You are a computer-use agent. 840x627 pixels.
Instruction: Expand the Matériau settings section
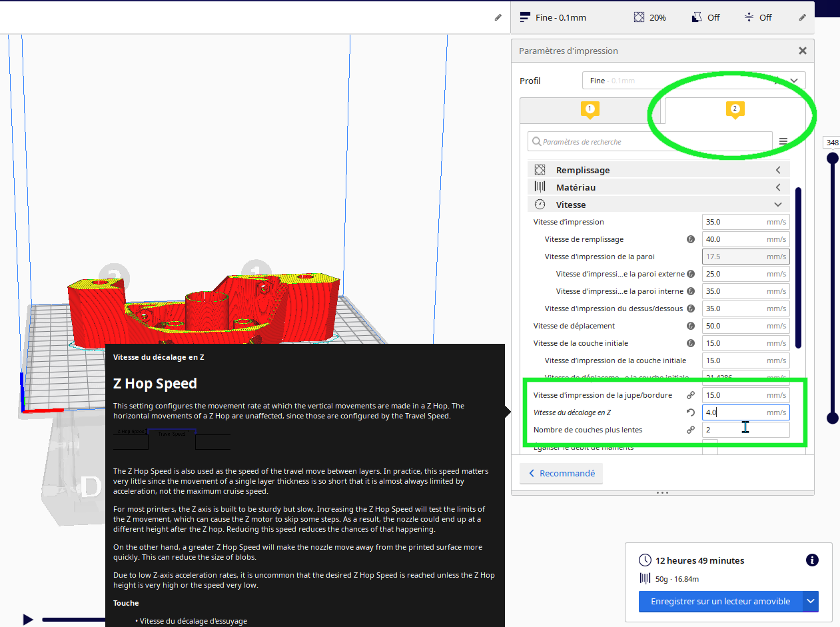[777, 187]
